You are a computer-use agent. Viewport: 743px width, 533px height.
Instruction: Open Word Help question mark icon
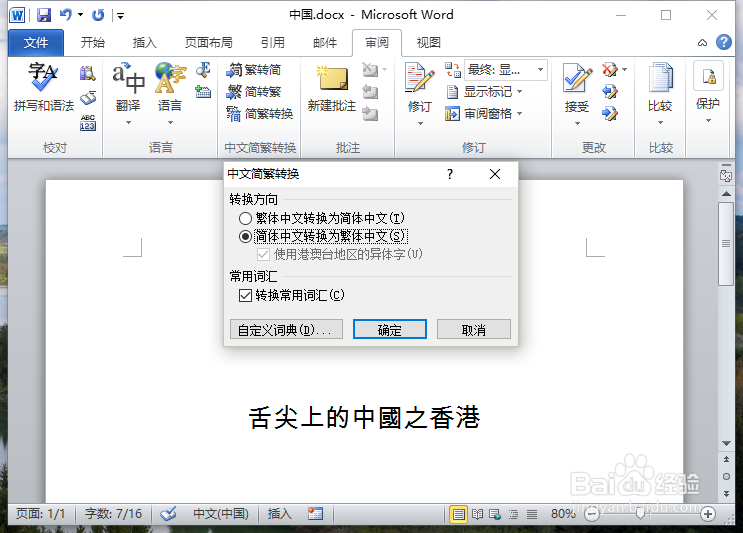coord(724,42)
